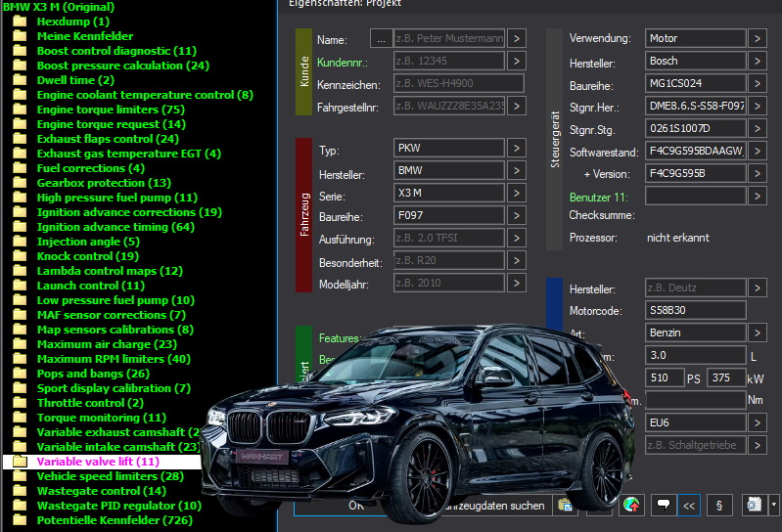
Task: Click folder icon beside Fuel corrections (4)
Action: (20, 168)
